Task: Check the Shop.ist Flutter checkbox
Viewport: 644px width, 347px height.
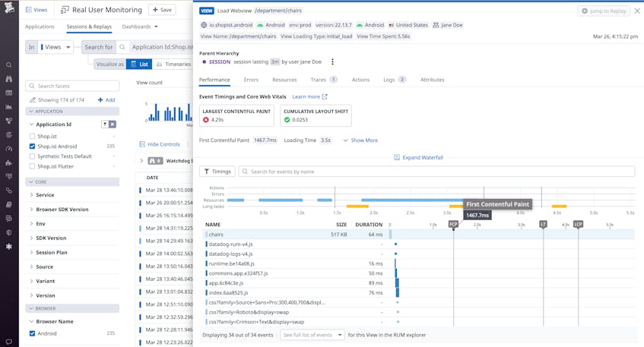Action: (32, 166)
